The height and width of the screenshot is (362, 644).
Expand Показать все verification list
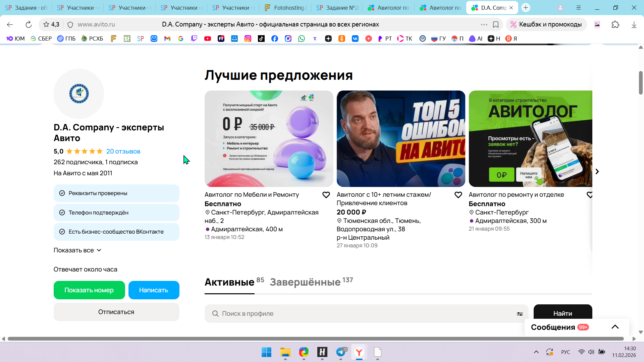(x=77, y=250)
